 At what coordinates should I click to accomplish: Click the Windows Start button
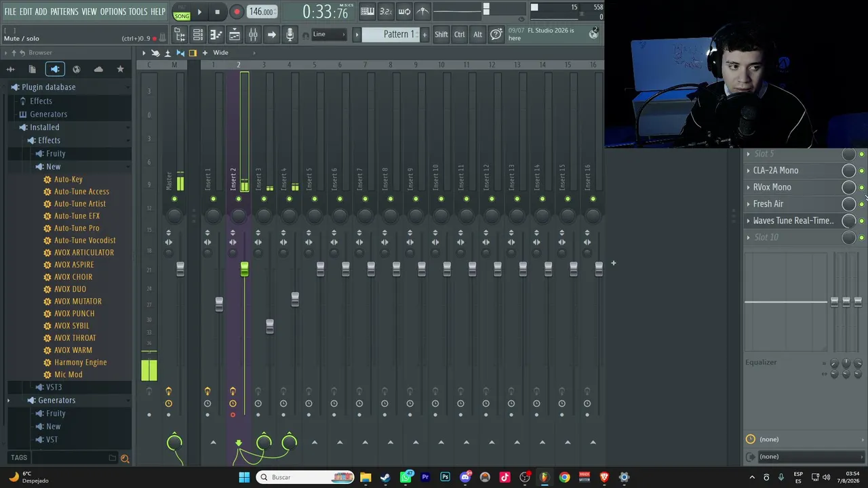tap(244, 477)
